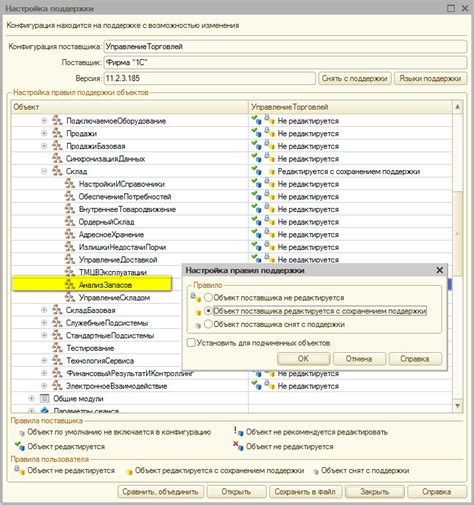Click bottom Справка button of main window
This screenshot has height=505, width=474.
coord(437,492)
